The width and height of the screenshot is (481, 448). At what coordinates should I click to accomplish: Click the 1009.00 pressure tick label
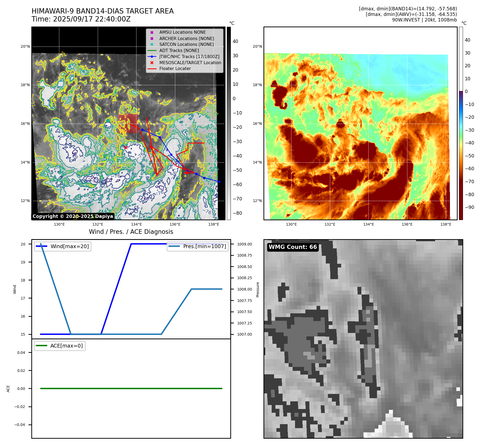(x=245, y=244)
